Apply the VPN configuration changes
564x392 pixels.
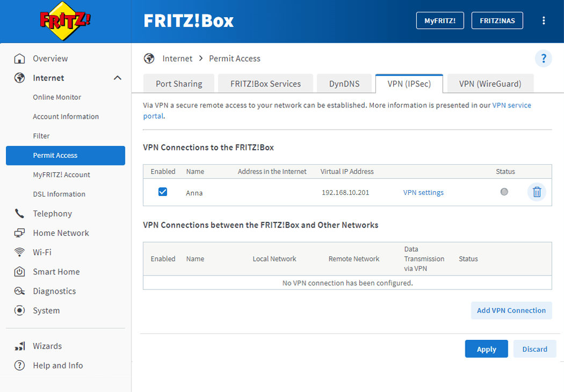pyautogui.click(x=486, y=349)
